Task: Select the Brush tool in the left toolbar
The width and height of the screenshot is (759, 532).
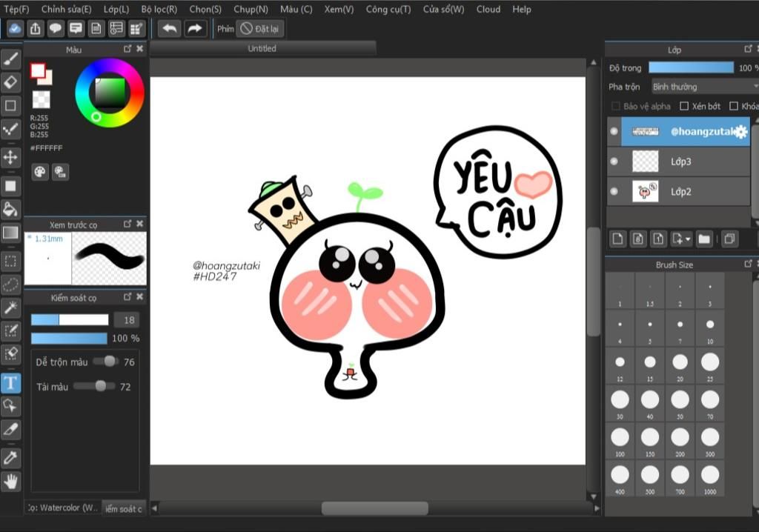Action: click(x=10, y=59)
